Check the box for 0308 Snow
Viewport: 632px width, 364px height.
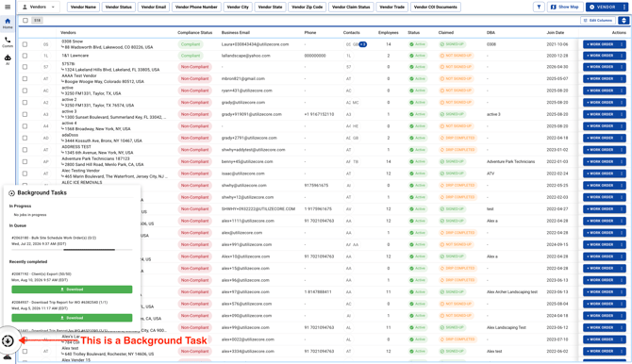click(x=25, y=44)
